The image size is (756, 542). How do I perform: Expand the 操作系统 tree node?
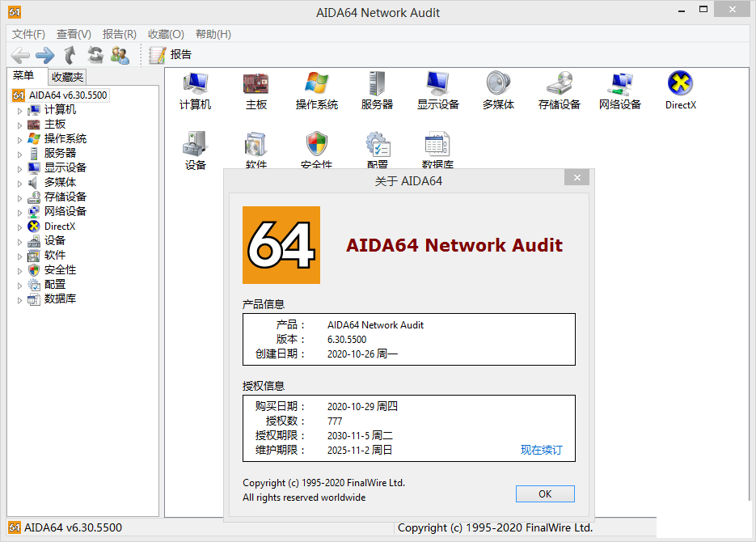coord(19,139)
